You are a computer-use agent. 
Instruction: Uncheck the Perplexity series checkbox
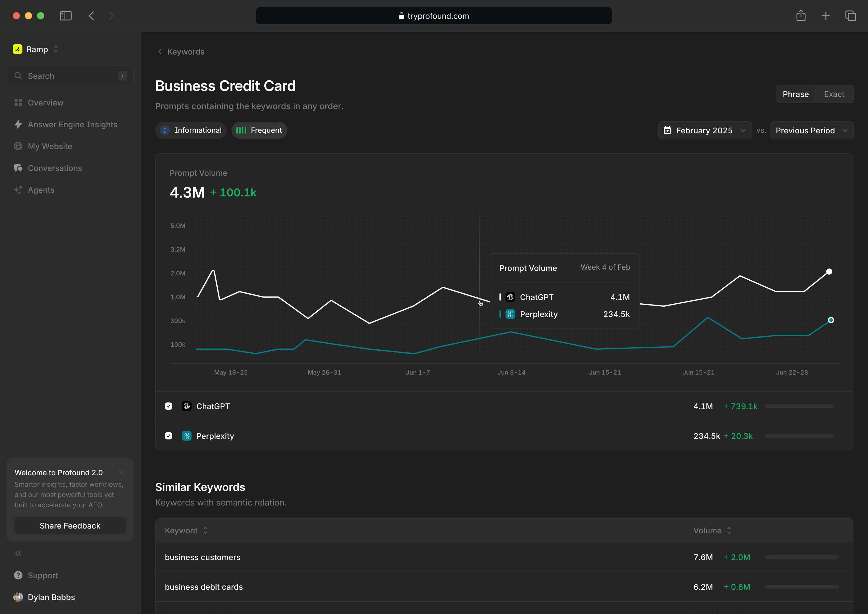(x=169, y=436)
